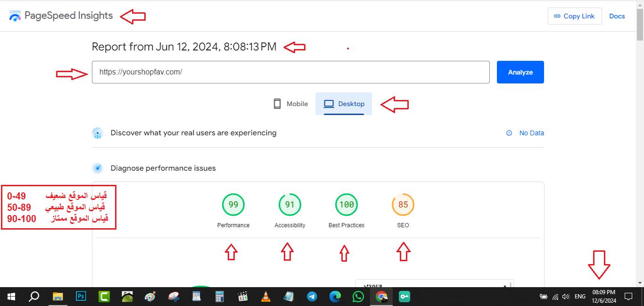This screenshot has height=306, width=644.
Task: Click the Accessibility score gauge showing 91
Action: (290, 205)
